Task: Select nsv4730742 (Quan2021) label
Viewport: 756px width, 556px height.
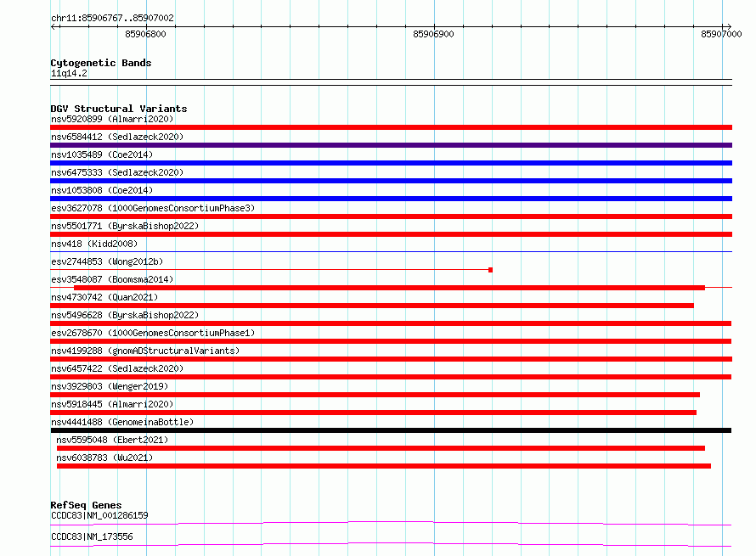Action: 104,297
